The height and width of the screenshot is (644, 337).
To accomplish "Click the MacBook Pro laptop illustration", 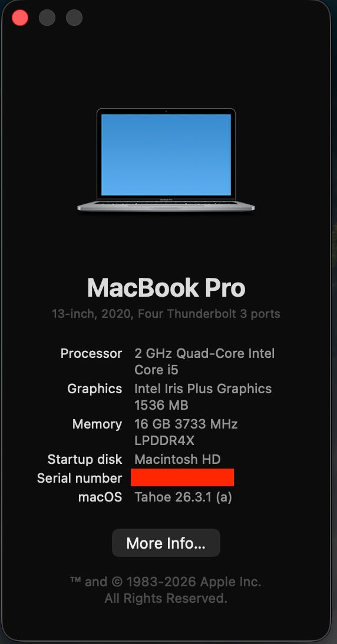I will coord(166,160).
